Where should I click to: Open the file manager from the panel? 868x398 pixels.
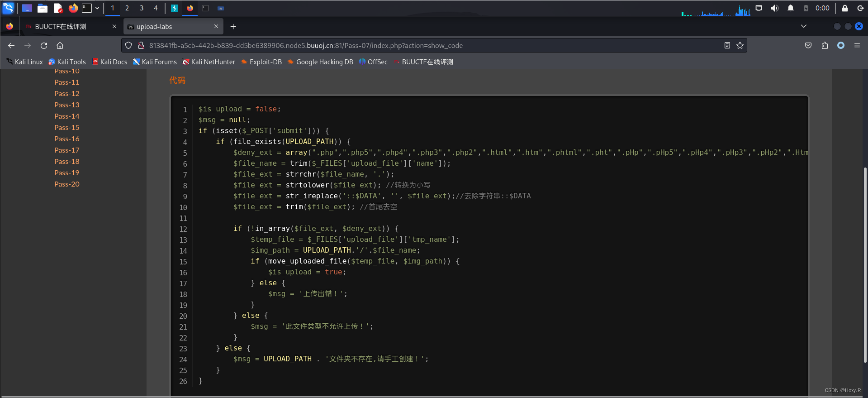click(x=43, y=8)
